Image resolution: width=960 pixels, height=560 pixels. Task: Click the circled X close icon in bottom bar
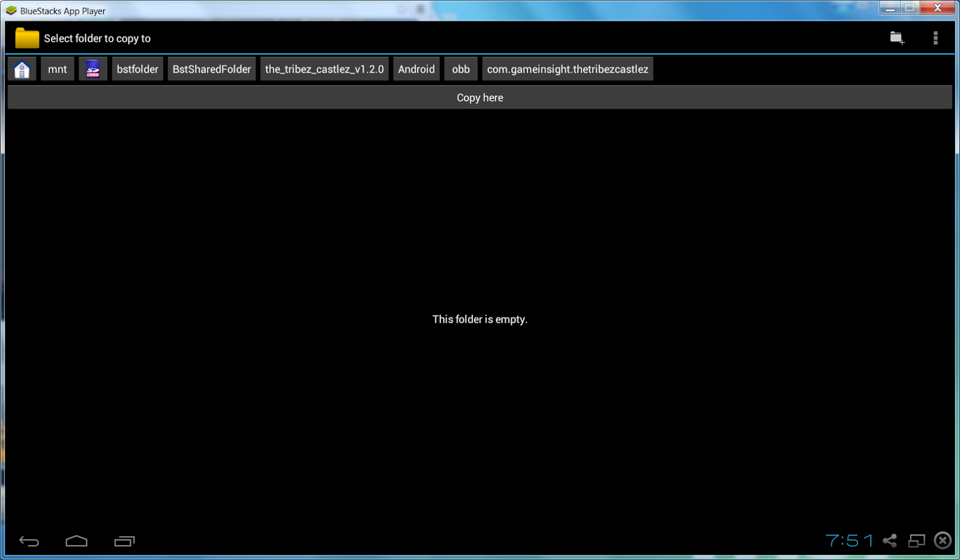point(943,540)
